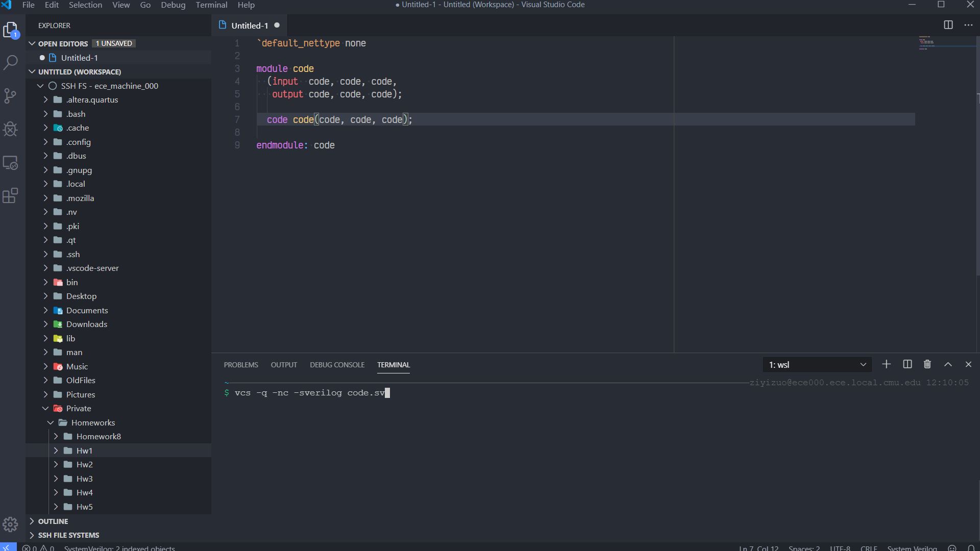
Task: Create a new terminal with plus icon
Action: pyautogui.click(x=887, y=364)
